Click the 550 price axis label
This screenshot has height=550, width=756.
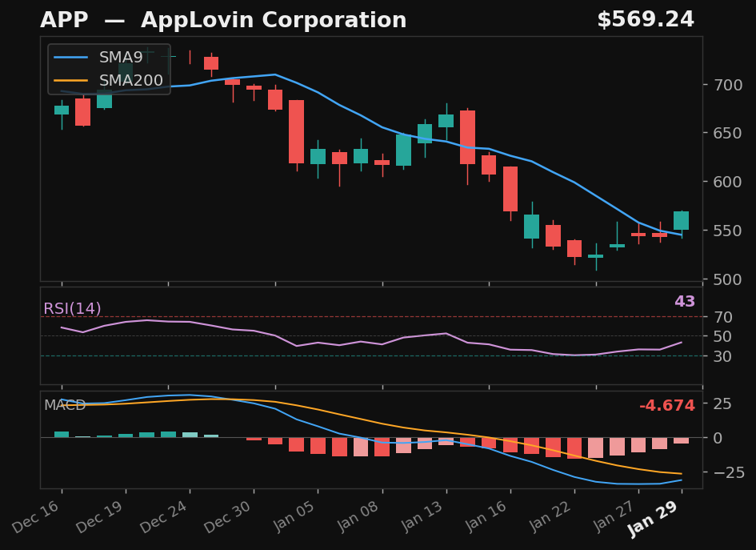[x=728, y=231]
